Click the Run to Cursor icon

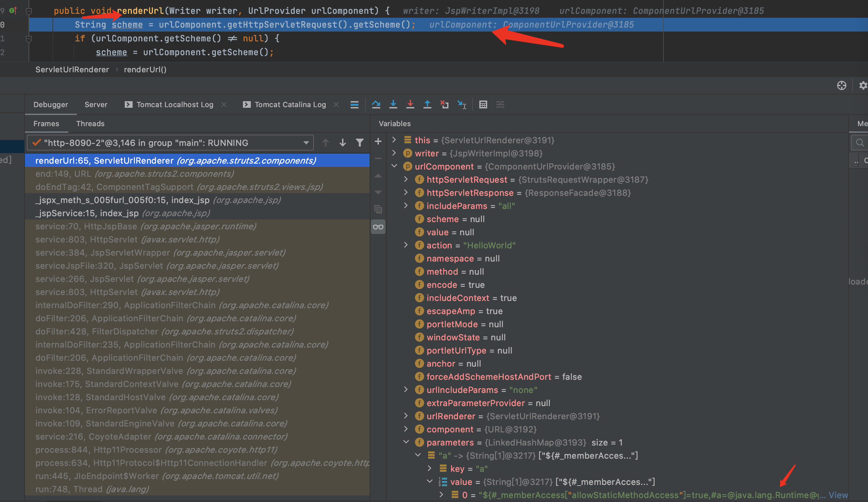point(462,104)
